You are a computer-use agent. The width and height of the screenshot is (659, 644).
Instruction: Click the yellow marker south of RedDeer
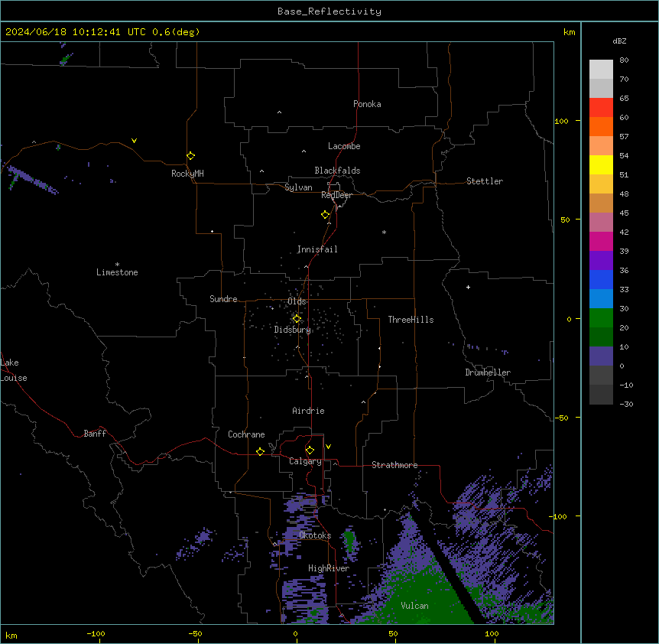(x=326, y=215)
